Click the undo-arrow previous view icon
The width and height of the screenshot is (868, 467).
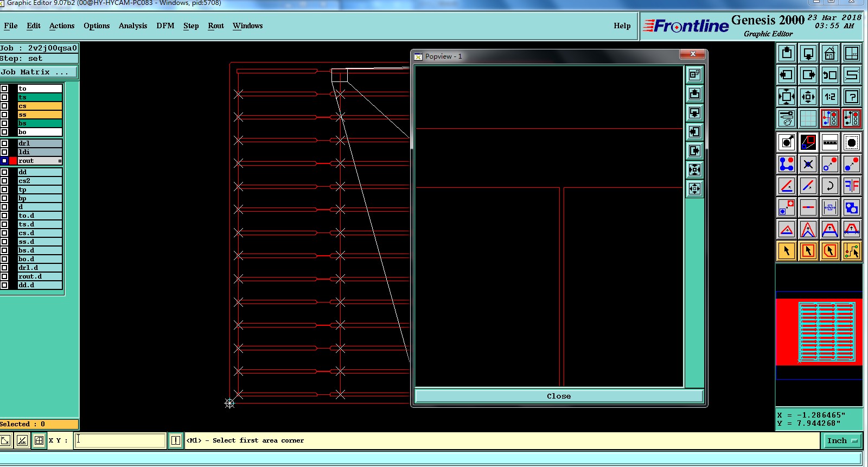point(830,75)
